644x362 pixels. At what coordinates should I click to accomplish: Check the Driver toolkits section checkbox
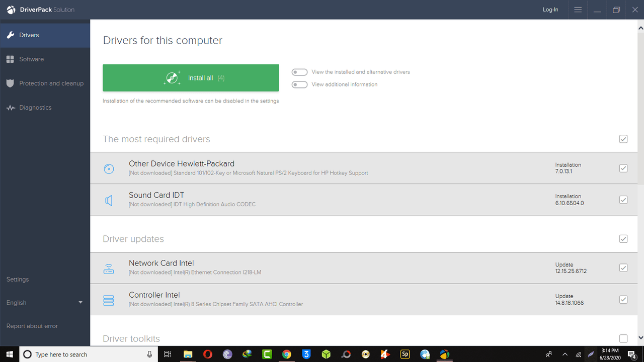[623, 339]
